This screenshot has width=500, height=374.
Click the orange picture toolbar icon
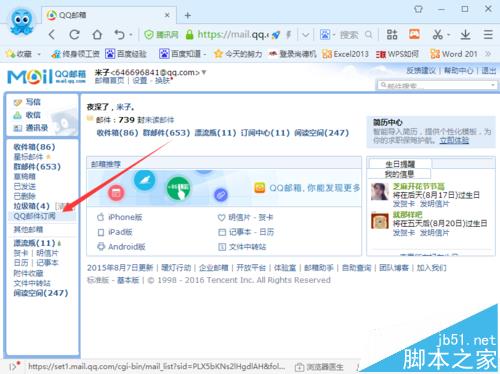pyautogui.click(x=414, y=34)
